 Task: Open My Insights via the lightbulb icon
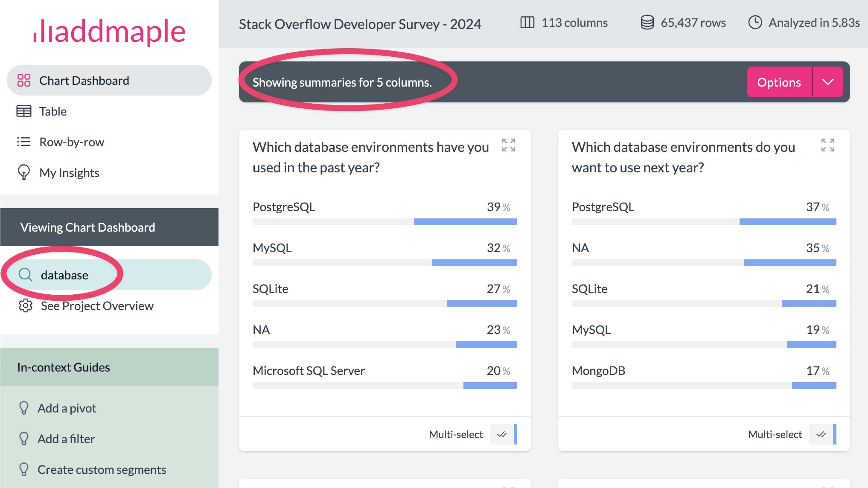(24, 172)
